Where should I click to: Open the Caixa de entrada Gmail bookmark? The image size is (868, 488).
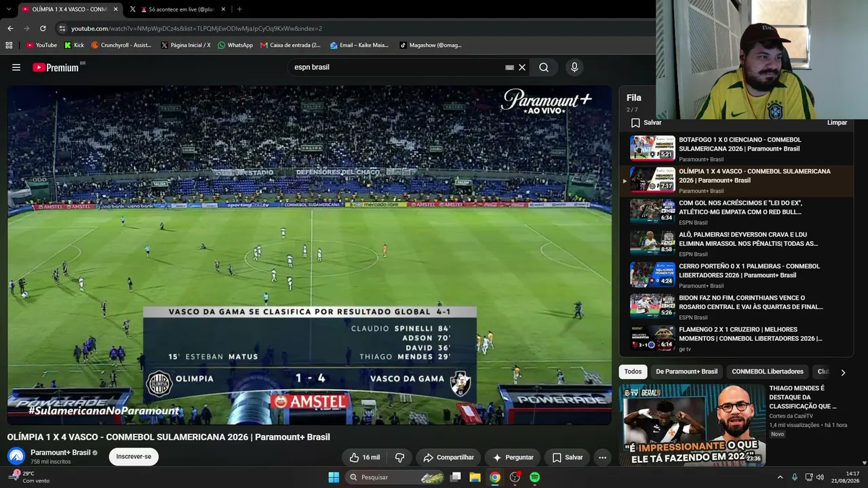tap(290, 45)
